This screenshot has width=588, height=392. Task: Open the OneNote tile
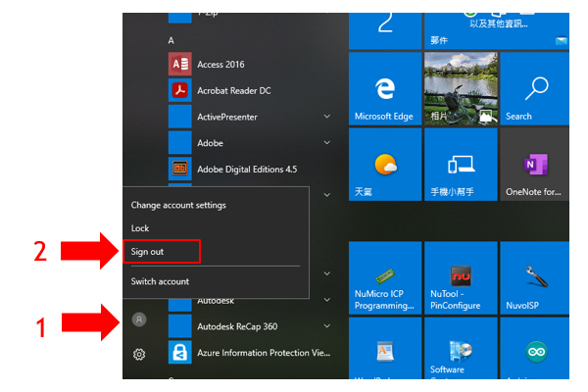(534, 166)
